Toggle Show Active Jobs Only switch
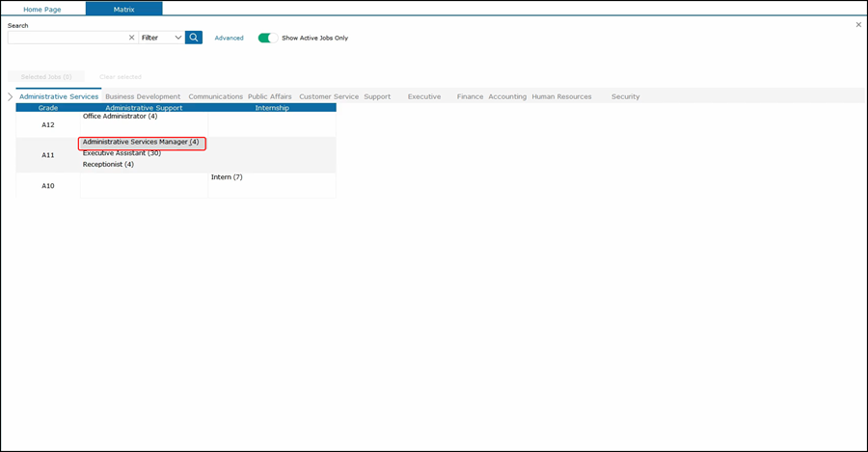This screenshot has width=868, height=452. (267, 38)
